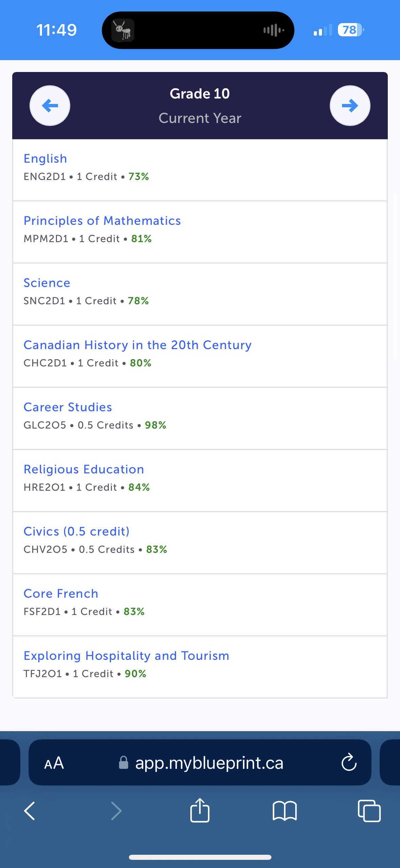
Task: Go to next grade with right arrow
Action: pos(350,106)
